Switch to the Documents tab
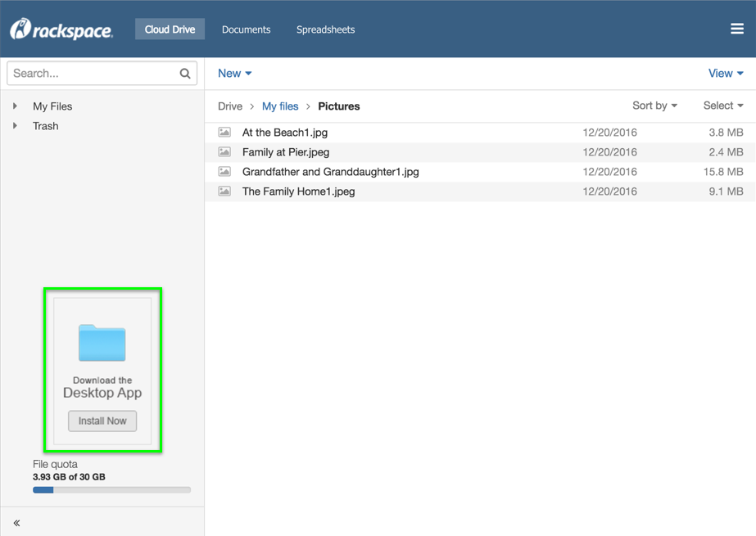This screenshot has width=756, height=536. click(x=246, y=29)
